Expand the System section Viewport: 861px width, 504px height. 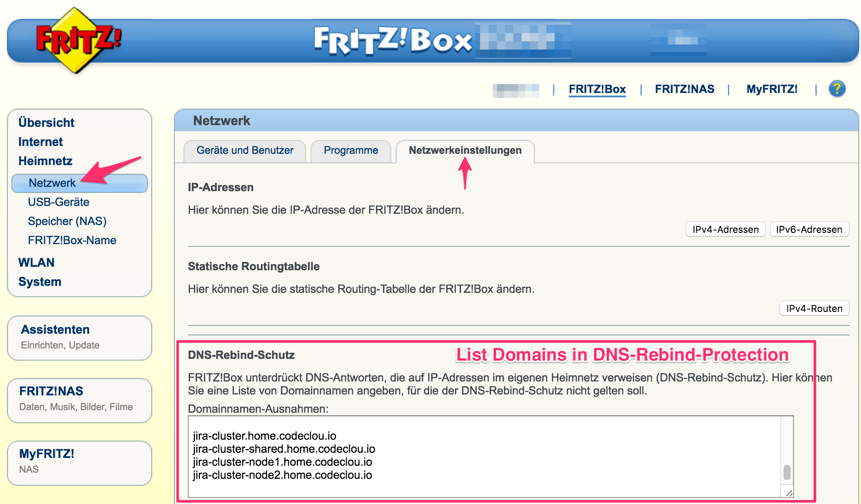pos(40,282)
